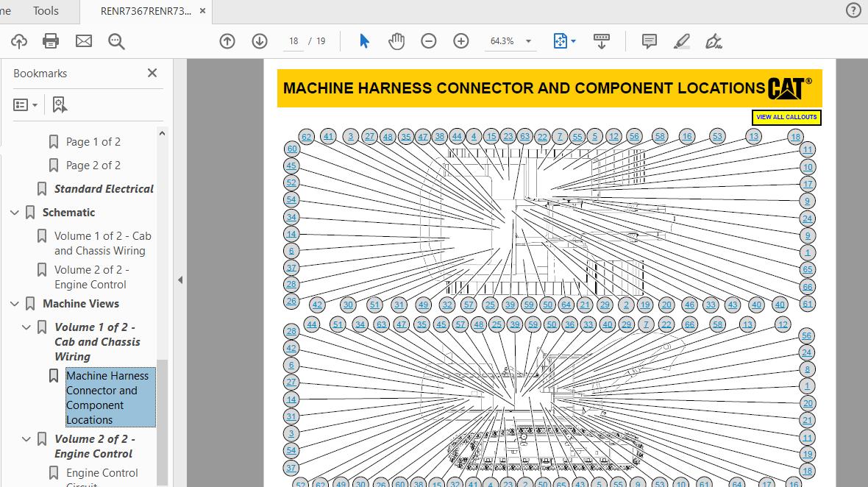Open the bookmark options list menu
The image size is (868, 487).
click(x=26, y=104)
